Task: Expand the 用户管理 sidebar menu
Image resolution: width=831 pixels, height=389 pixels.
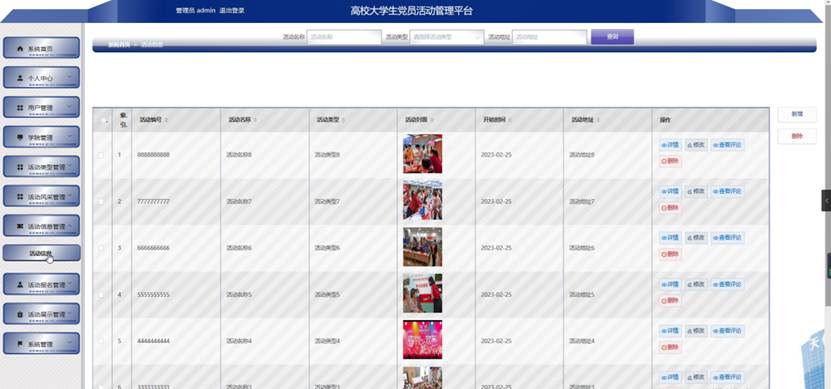Action: 41,107
